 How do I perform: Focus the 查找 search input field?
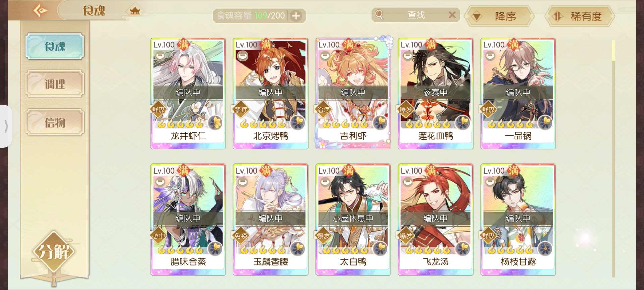click(416, 15)
